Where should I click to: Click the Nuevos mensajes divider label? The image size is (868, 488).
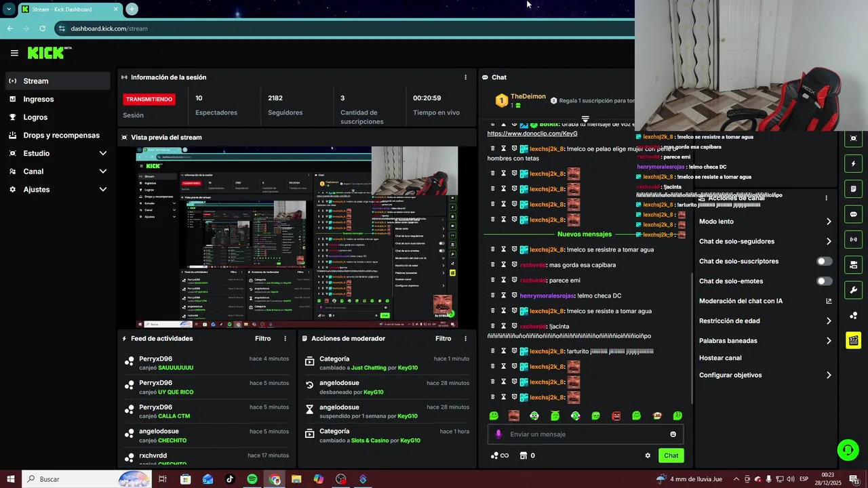click(x=585, y=234)
